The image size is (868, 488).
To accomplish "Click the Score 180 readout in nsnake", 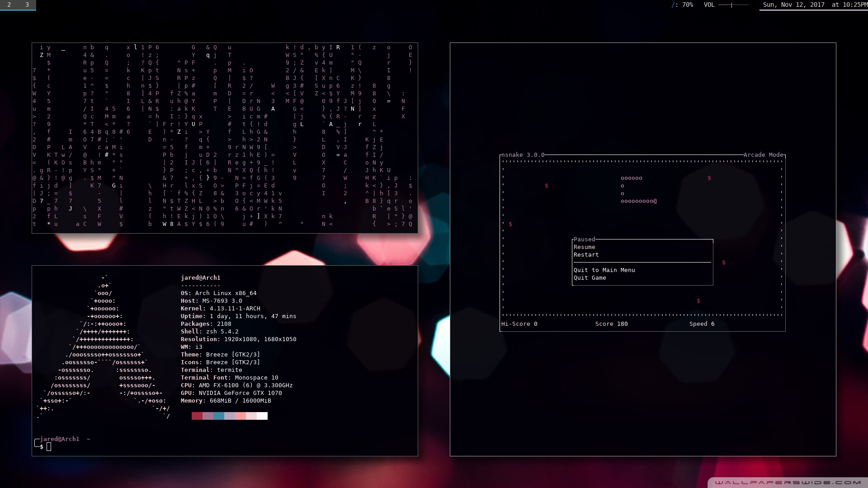I will [611, 324].
